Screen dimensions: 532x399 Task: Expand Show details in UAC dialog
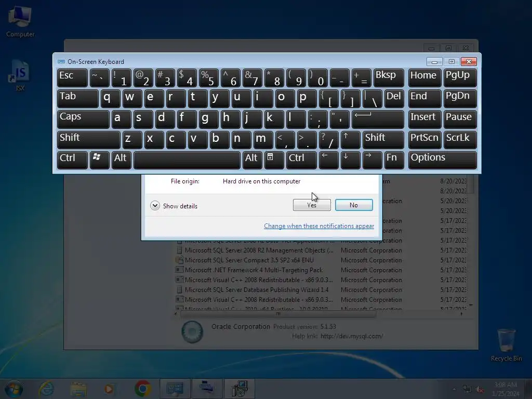174,206
